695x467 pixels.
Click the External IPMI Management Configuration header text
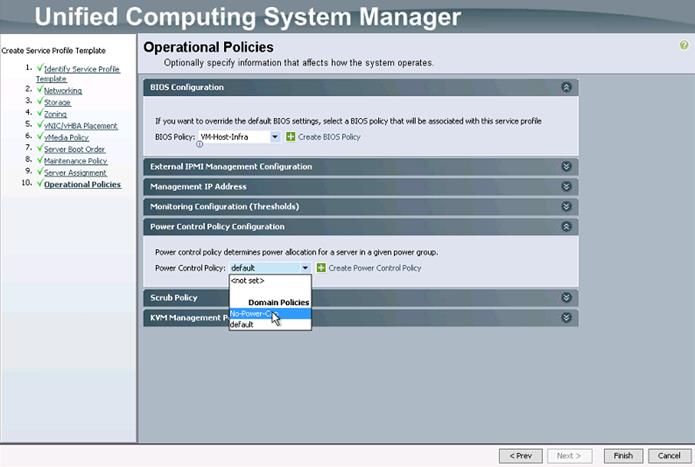(x=231, y=167)
